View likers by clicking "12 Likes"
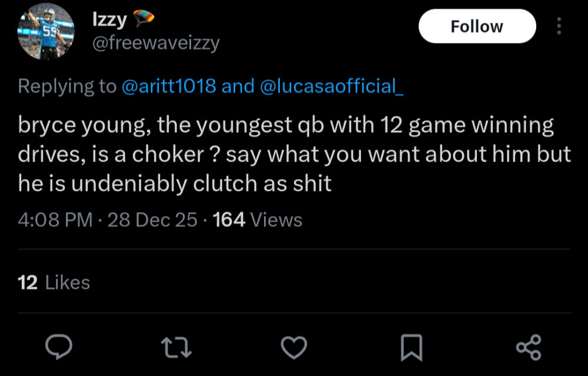This screenshot has width=588, height=376. [x=53, y=283]
